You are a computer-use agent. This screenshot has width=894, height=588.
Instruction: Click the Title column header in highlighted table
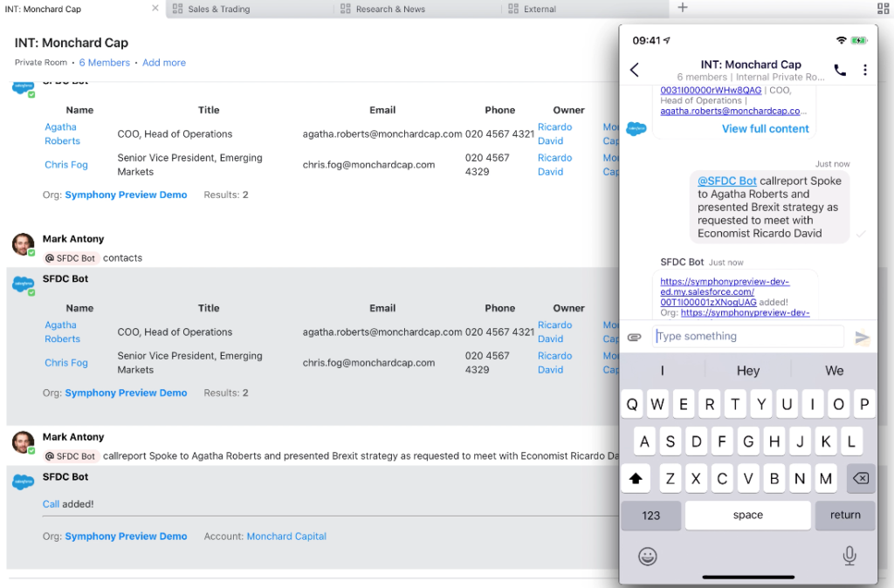click(209, 308)
